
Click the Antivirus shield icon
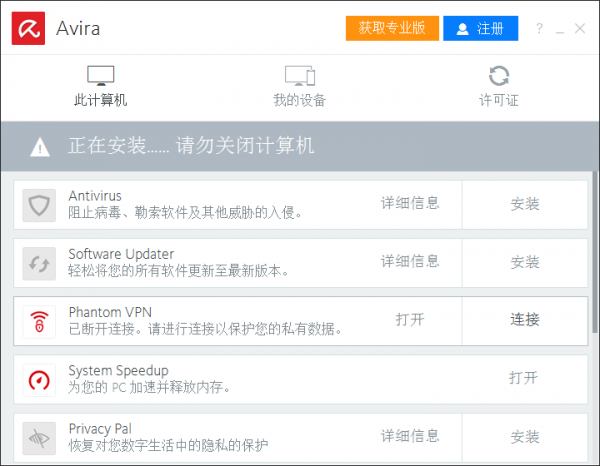click(39, 205)
